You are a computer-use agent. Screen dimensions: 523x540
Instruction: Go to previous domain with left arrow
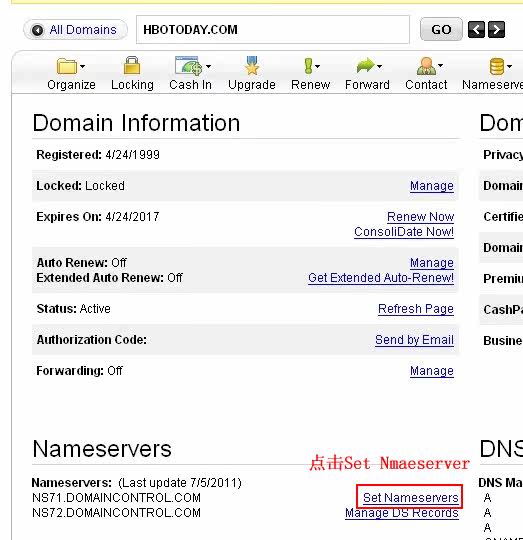click(476, 30)
